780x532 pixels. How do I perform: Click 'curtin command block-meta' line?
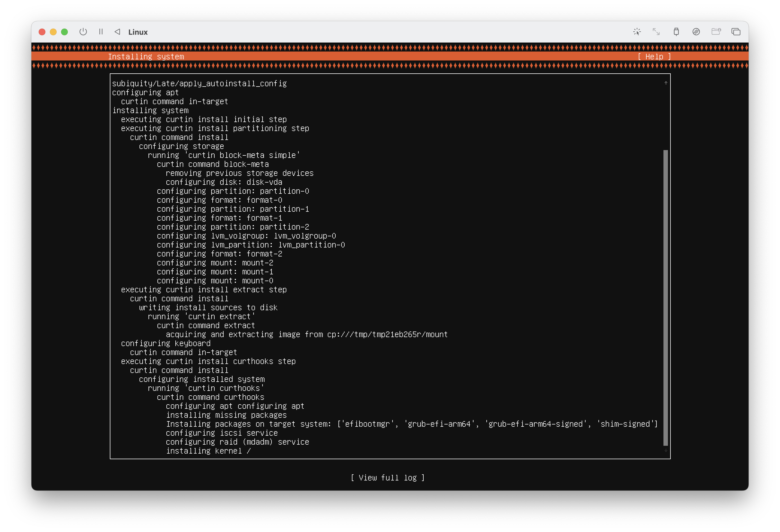tap(213, 164)
